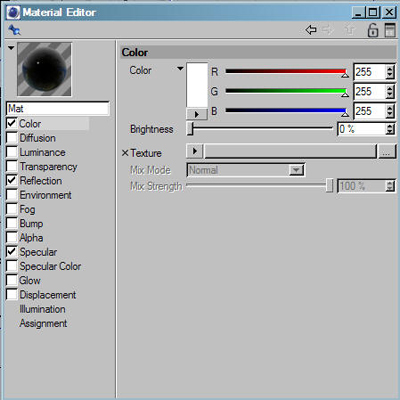Screen dimensions: 400x400
Task: Uncheck the Color channel checkbox
Action: 11,123
